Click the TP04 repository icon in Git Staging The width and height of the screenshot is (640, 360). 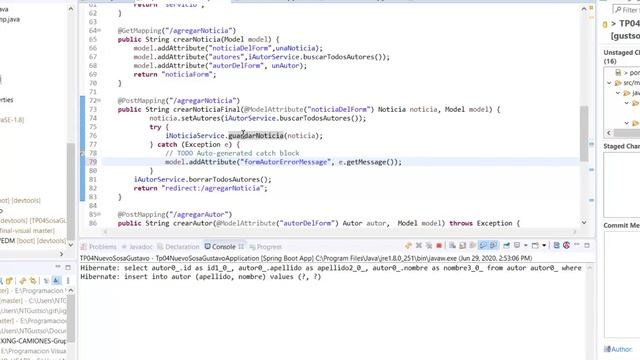click(605, 24)
